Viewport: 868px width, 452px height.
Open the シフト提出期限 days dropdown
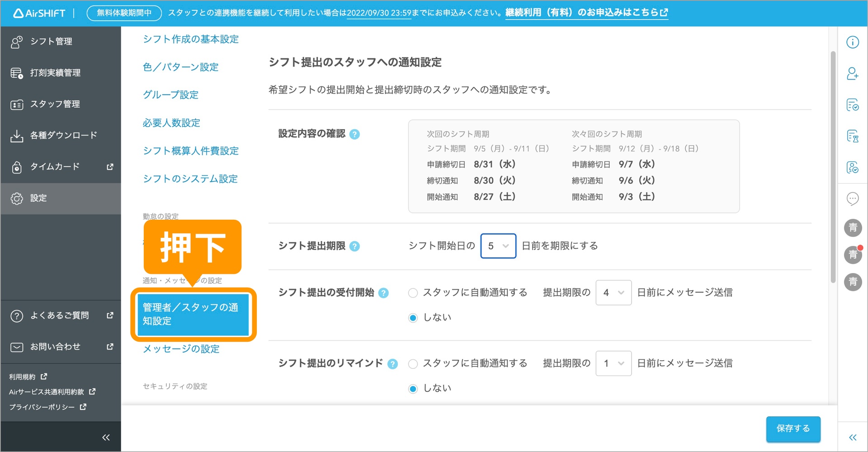[498, 245]
